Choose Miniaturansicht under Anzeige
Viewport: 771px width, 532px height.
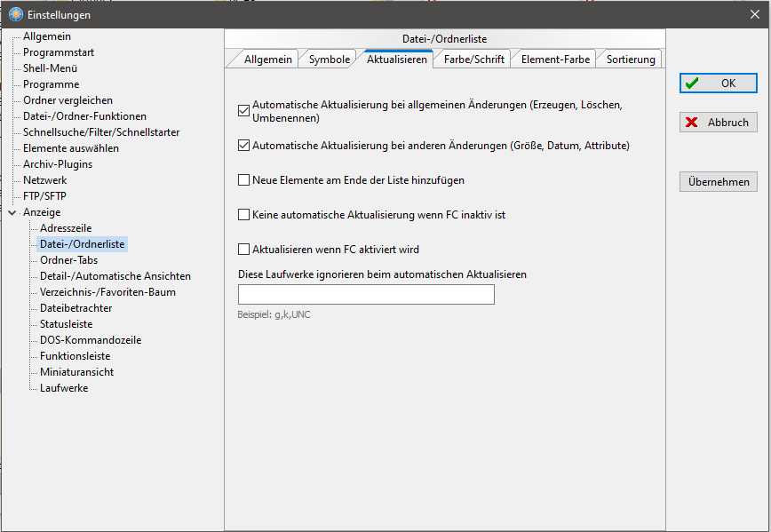tap(76, 372)
